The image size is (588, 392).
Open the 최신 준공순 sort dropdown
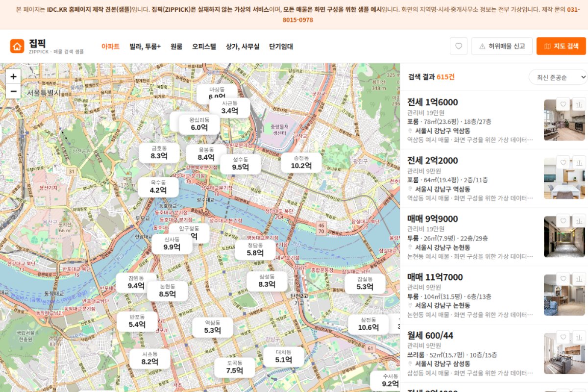(558, 77)
